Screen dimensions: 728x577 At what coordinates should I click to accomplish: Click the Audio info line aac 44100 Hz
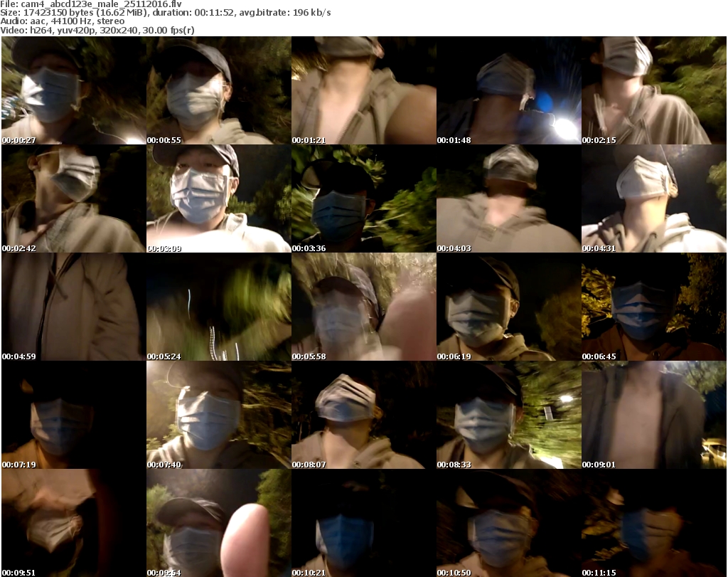pos(63,21)
